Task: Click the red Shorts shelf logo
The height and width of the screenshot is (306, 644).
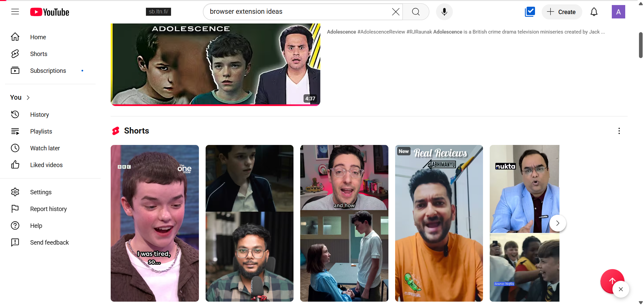Action: 116,131
